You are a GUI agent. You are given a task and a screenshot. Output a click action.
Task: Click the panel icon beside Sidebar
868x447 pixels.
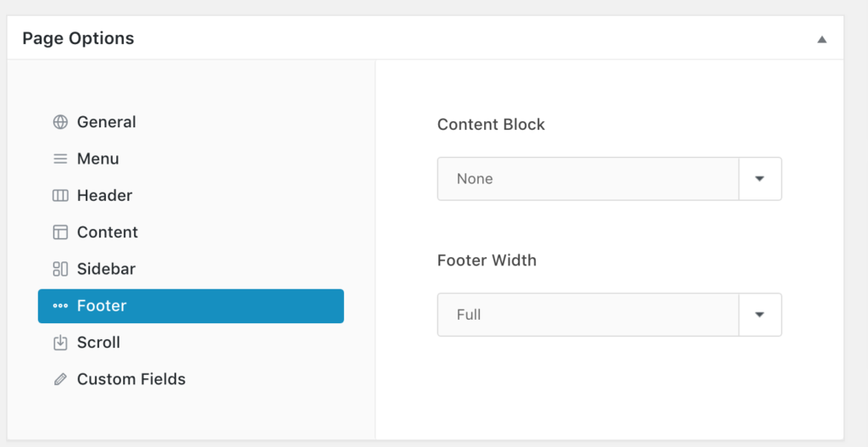click(x=60, y=269)
